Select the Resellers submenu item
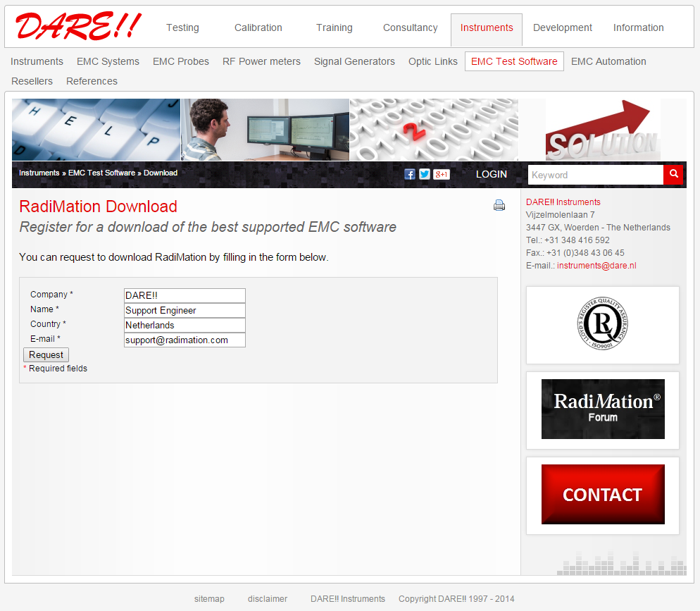The height and width of the screenshot is (611, 700). [x=32, y=81]
